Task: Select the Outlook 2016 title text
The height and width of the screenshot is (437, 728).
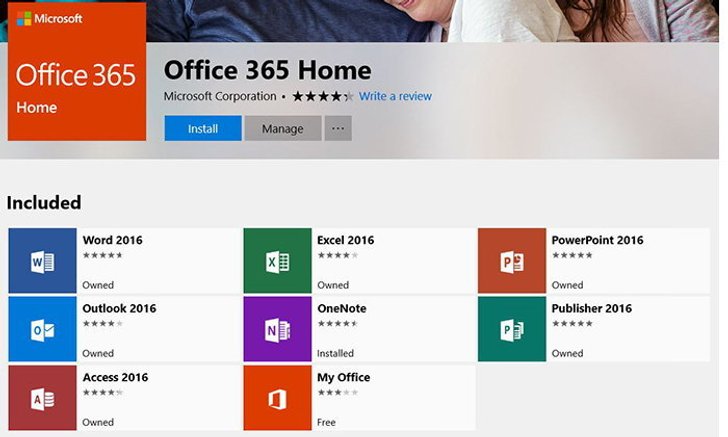Action: (119, 308)
